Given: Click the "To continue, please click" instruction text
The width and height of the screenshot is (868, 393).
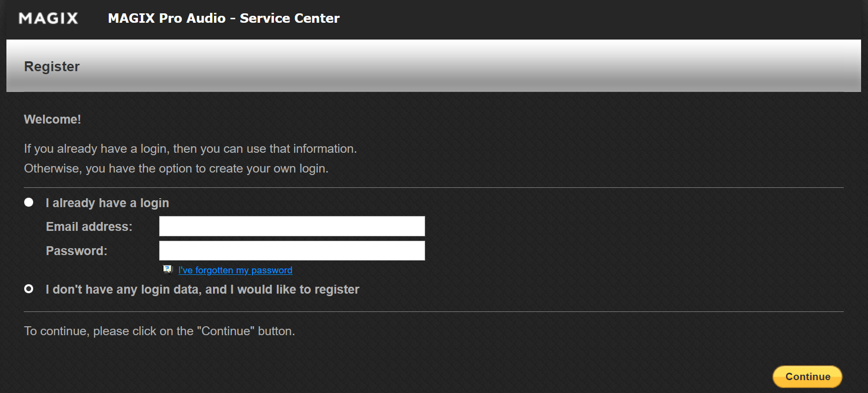Looking at the screenshot, I should point(159,331).
